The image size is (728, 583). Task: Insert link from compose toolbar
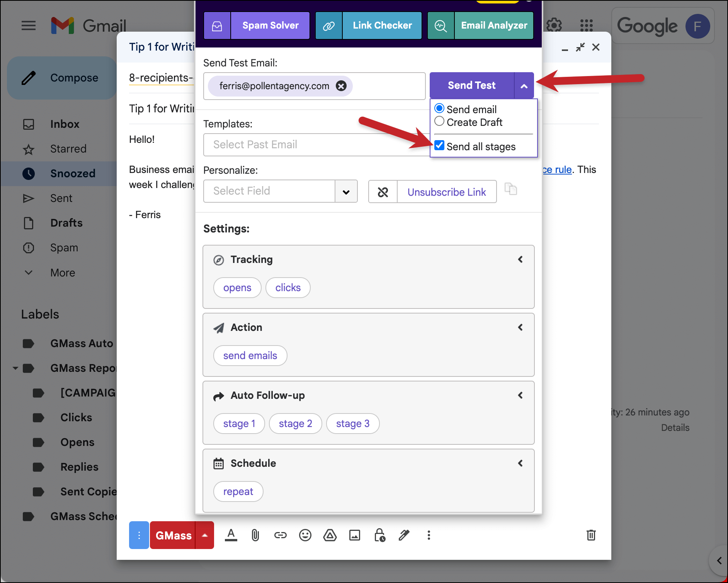click(x=280, y=535)
